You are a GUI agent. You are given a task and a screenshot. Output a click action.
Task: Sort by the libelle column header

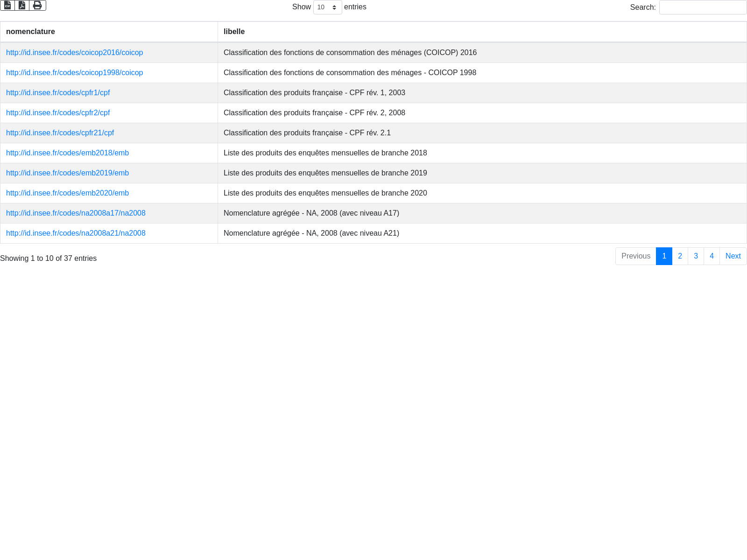pyautogui.click(x=234, y=32)
